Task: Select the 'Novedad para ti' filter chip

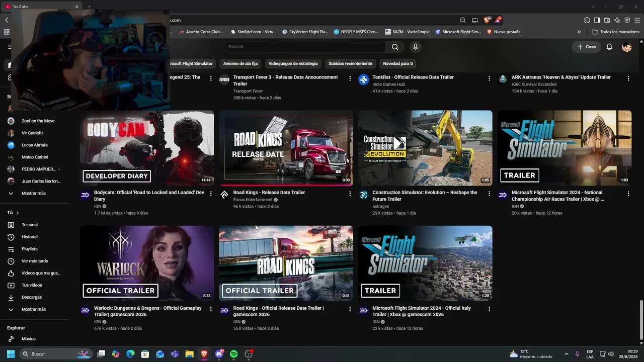Action: (x=398, y=64)
